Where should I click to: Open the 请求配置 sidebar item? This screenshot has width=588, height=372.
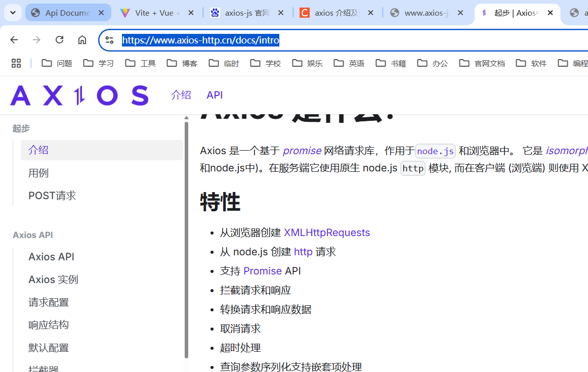click(49, 302)
